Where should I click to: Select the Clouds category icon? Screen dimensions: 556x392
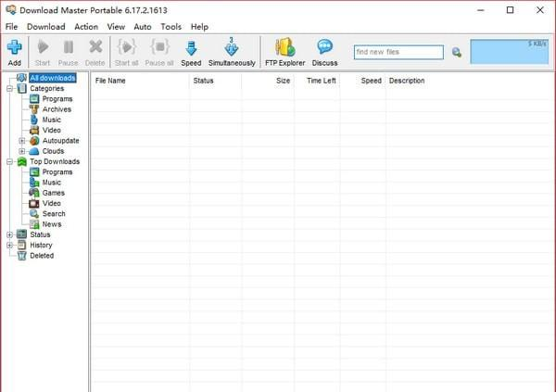(34, 151)
